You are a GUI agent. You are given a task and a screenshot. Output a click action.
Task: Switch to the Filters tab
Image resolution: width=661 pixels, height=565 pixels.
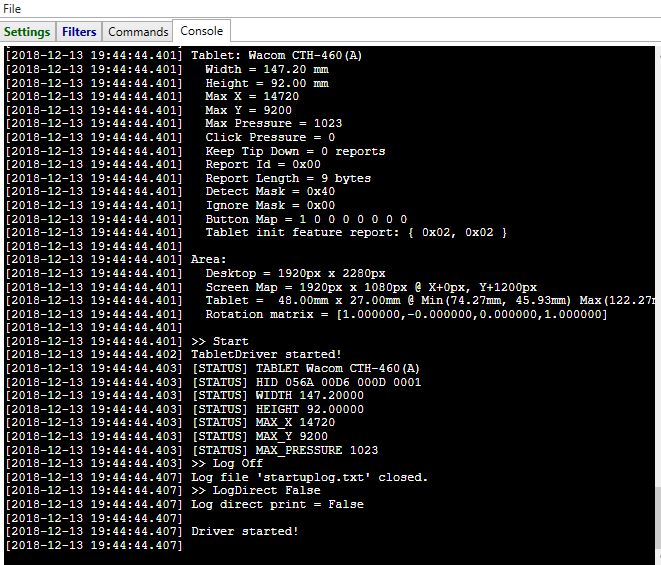click(79, 32)
